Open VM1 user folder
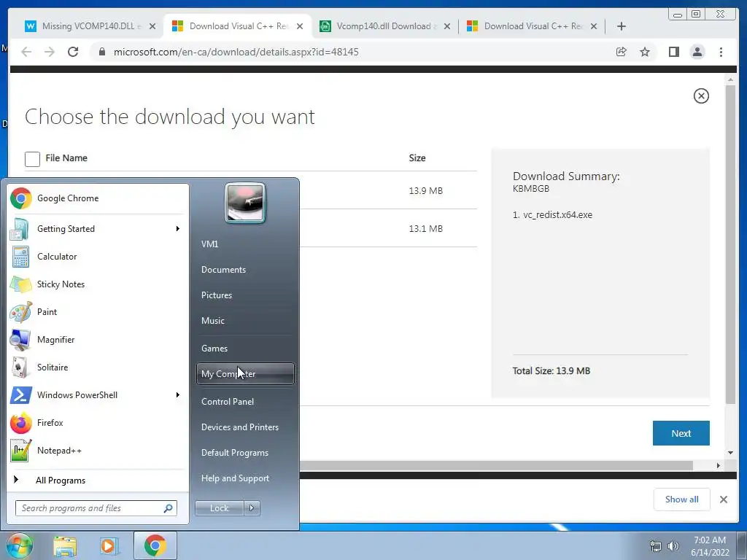Viewport: 747px width, 560px height. [245, 244]
